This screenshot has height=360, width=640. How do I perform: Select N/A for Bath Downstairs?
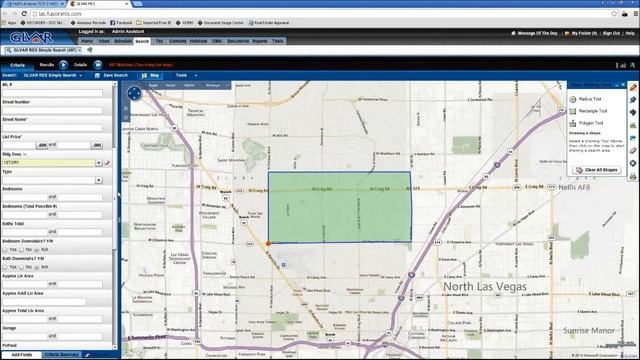36,267
